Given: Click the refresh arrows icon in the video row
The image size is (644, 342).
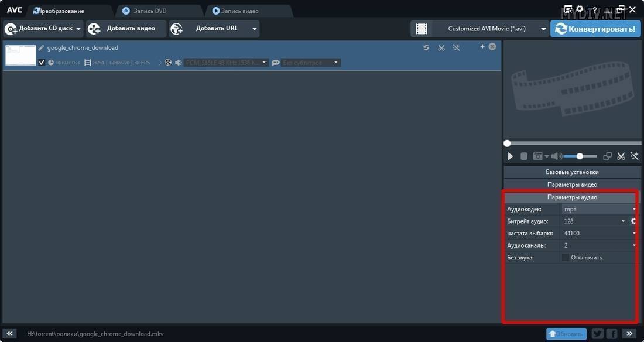Looking at the screenshot, I should coord(426,47).
